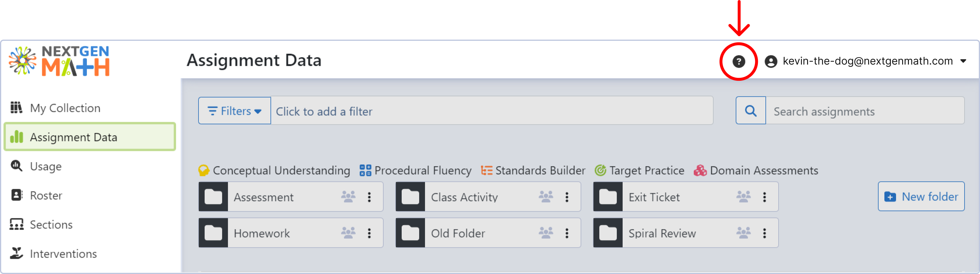Click the Spiral Review folder icon
This screenshot has width=980, height=274.
click(x=608, y=233)
